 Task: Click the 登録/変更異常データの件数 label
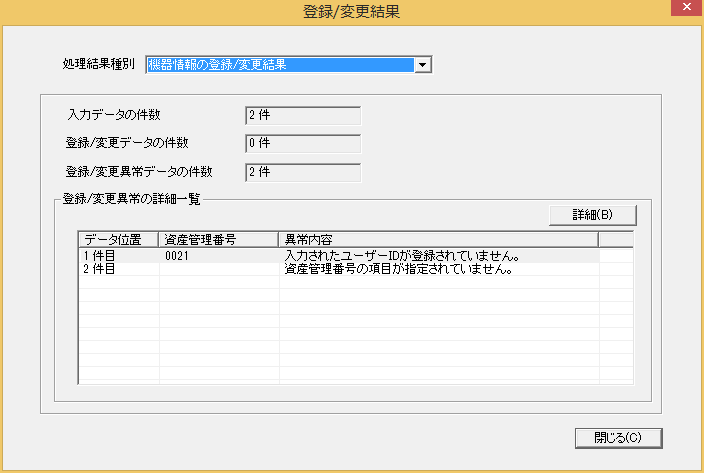[139, 172]
